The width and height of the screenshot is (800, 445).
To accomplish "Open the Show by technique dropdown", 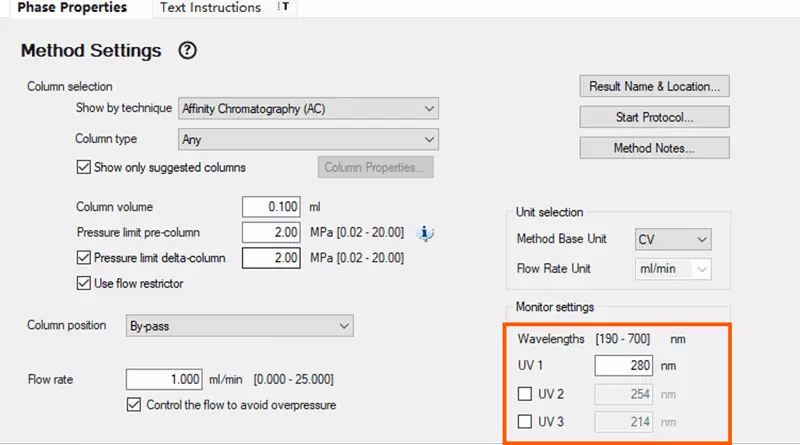I will coord(308,108).
